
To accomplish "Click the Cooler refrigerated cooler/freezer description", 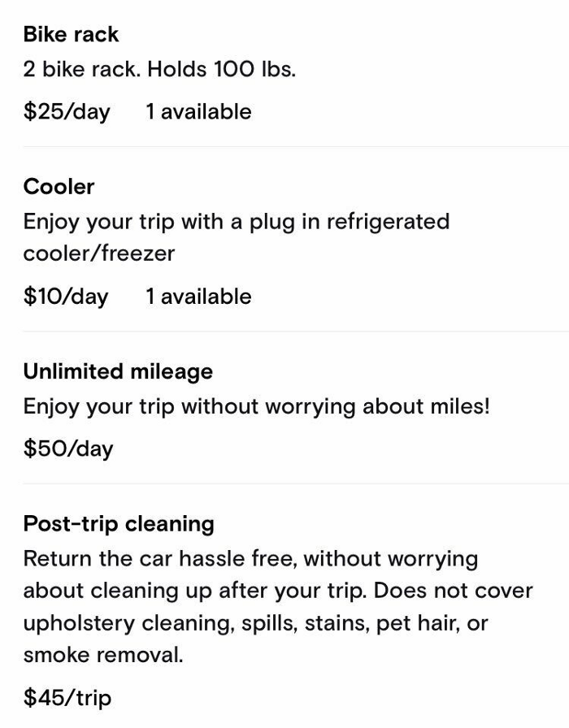I will [x=237, y=237].
